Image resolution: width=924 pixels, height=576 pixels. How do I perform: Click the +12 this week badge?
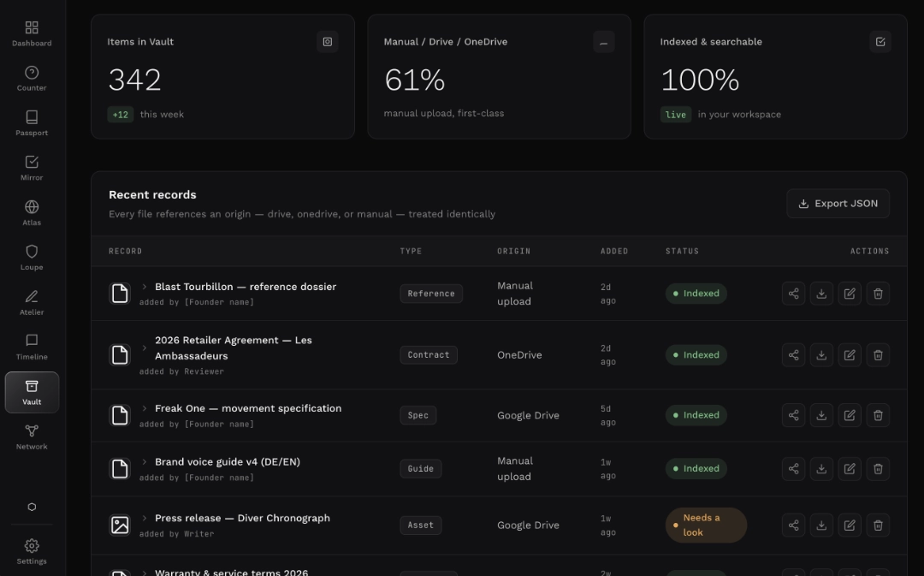pos(121,115)
